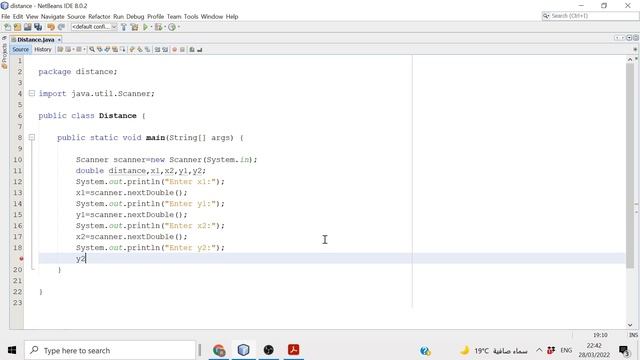Image resolution: width=640 pixels, height=360 pixels.
Task: Close the Distance.java tab
Action: (59, 40)
